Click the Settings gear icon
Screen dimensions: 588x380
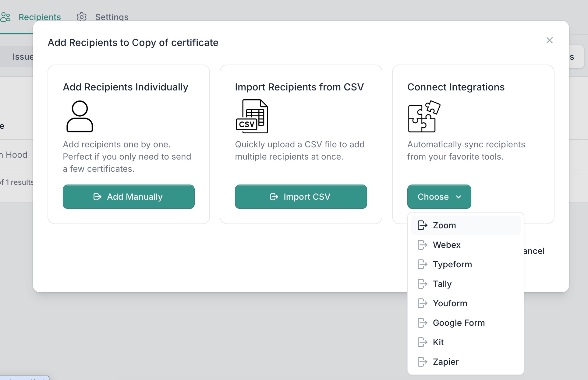82,17
